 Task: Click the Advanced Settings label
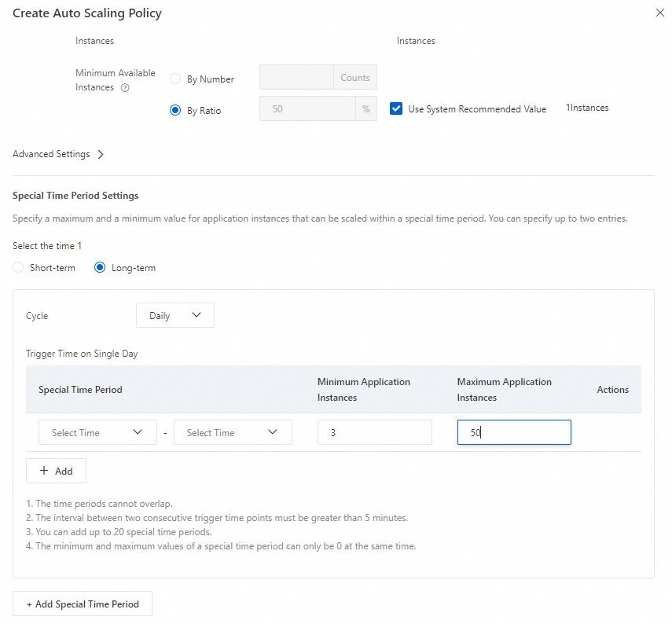pyautogui.click(x=51, y=155)
